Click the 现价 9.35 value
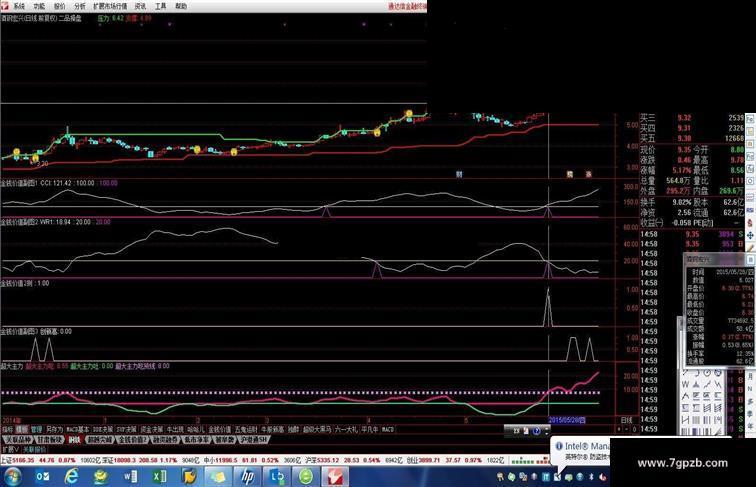Screen dimensions: 756x487 click(684, 150)
